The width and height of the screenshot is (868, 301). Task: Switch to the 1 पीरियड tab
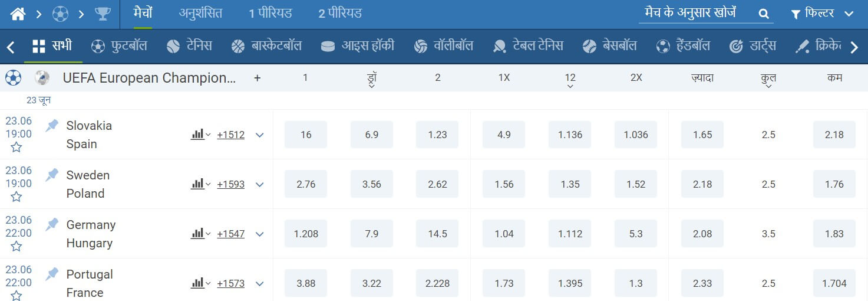[270, 14]
